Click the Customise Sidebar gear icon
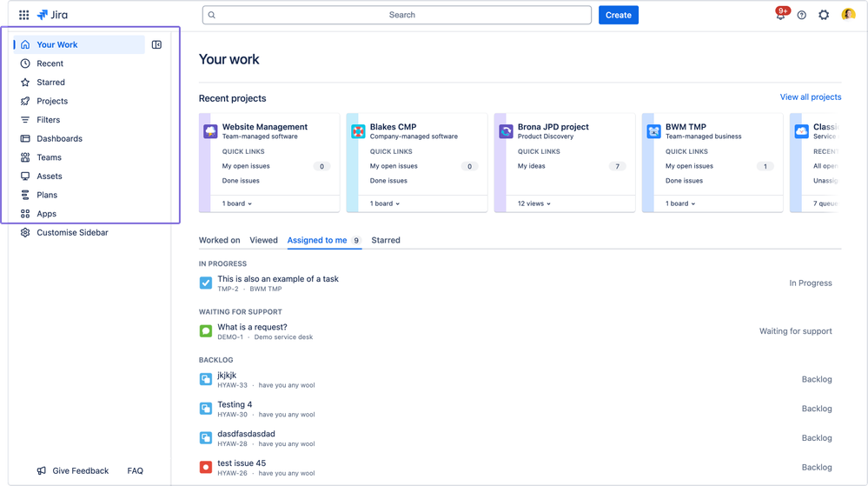 pyautogui.click(x=25, y=233)
